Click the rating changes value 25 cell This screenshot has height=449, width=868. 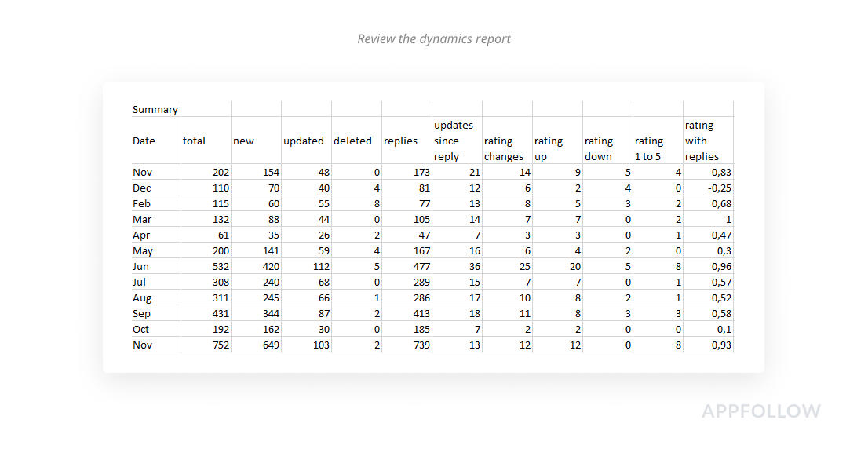tap(507, 266)
